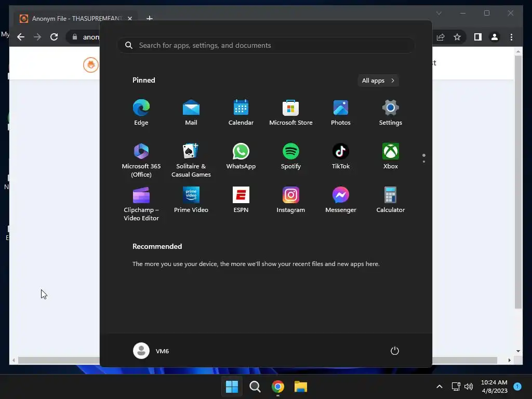This screenshot has height=399, width=532.
Task: Open a new Chrome tab
Action: click(x=149, y=18)
